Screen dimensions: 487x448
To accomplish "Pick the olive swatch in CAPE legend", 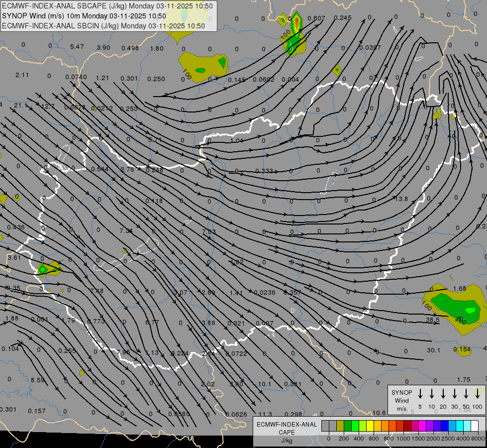I will pyautogui.click(x=340, y=426).
